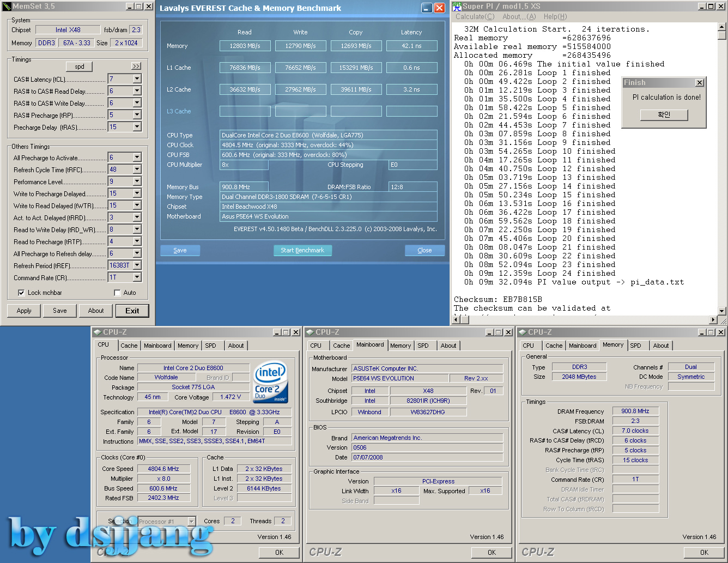Click the About button in MemSet
Screen dimensions: 728x563
pos(96,311)
